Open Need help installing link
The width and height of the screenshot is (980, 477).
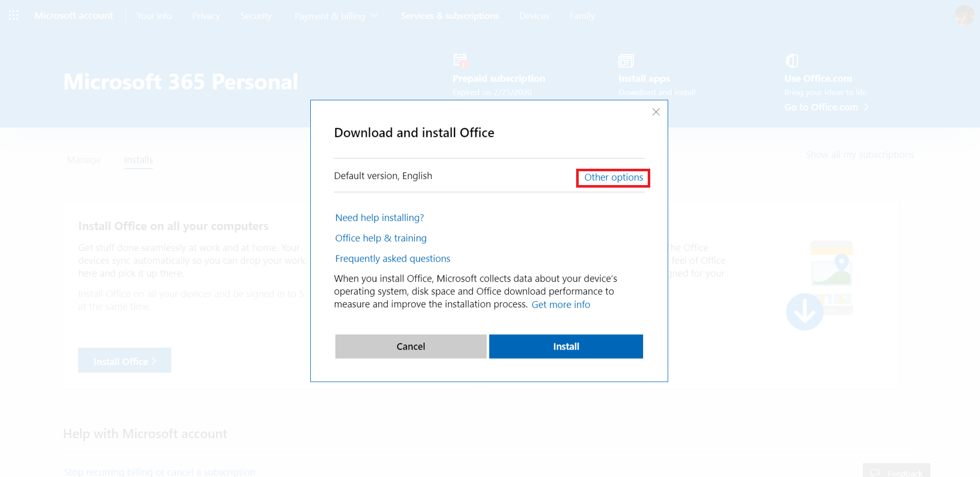[379, 218]
